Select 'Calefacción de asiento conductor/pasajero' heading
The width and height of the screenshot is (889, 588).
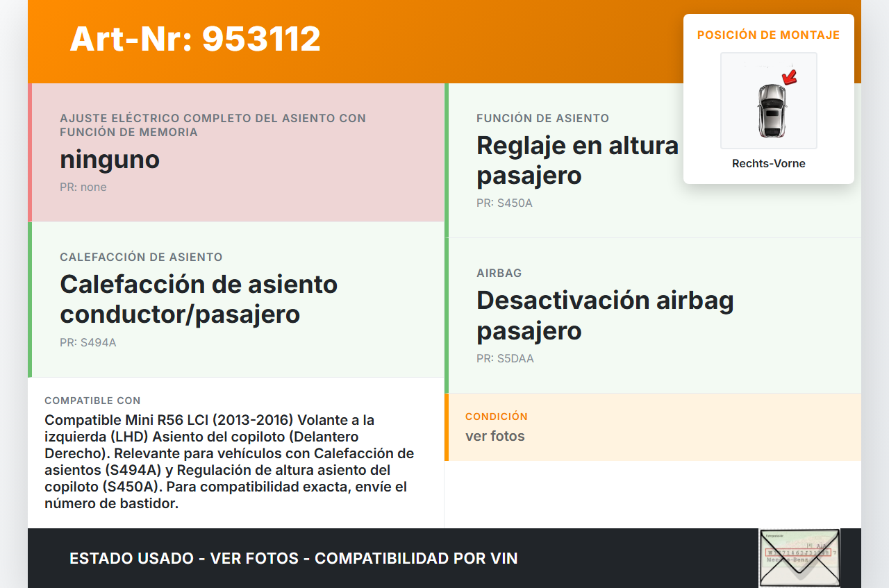click(199, 299)
